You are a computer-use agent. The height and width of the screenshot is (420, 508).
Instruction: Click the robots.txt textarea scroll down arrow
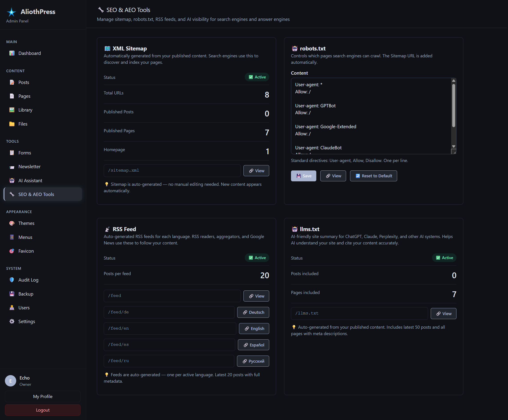pos(454,146)
